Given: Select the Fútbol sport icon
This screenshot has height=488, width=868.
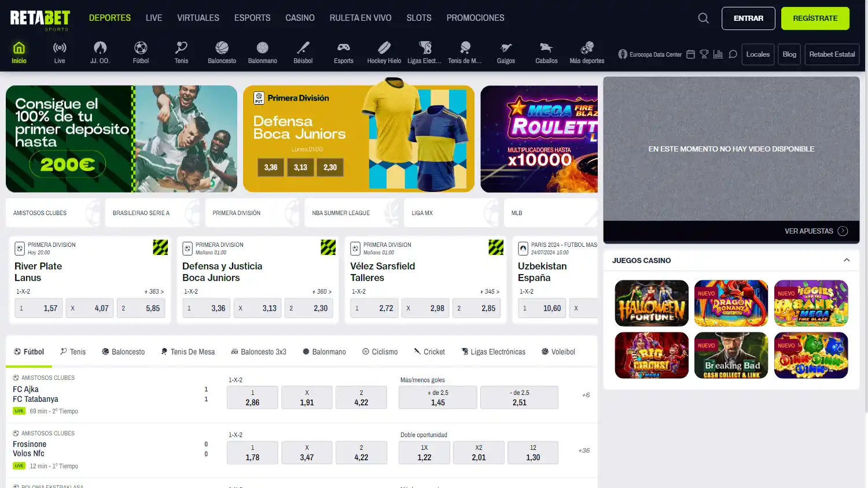Looking at the screenshot, I should 141,53.
